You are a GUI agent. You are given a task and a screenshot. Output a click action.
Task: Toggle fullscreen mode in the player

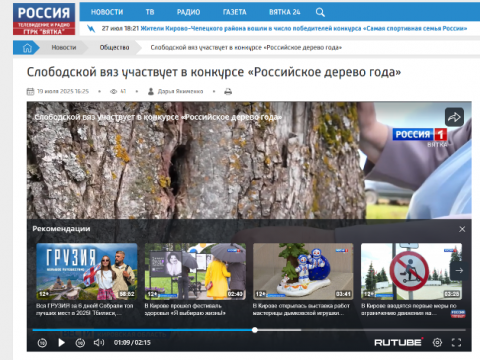point(456,342)
